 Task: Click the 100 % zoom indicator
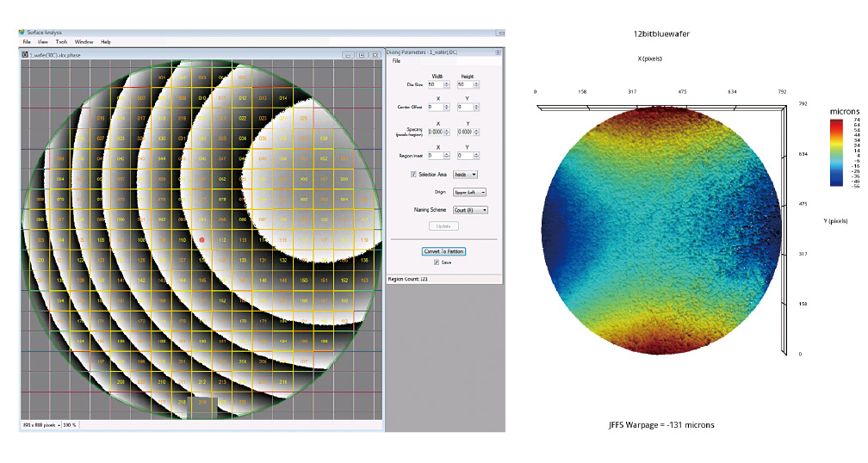tap(70, 425)
